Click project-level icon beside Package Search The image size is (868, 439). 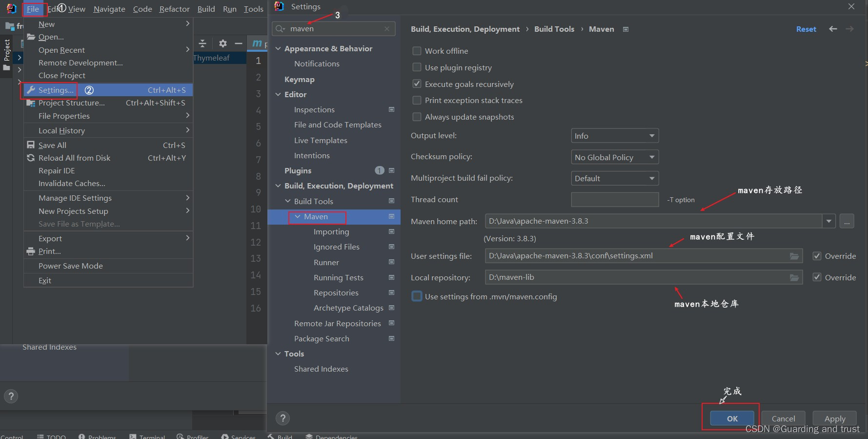pos(391,338)
